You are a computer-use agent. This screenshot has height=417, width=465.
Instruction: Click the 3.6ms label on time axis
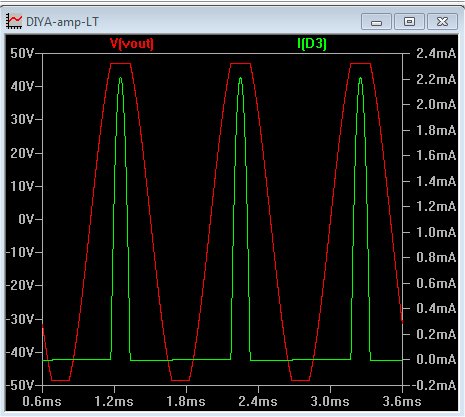pos(402,401)
